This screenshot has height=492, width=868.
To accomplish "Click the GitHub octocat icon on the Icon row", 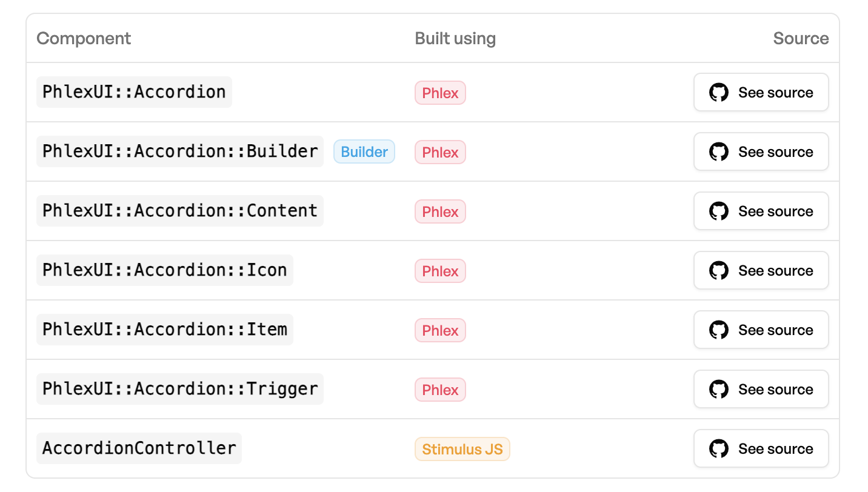I will coord(718,270).
